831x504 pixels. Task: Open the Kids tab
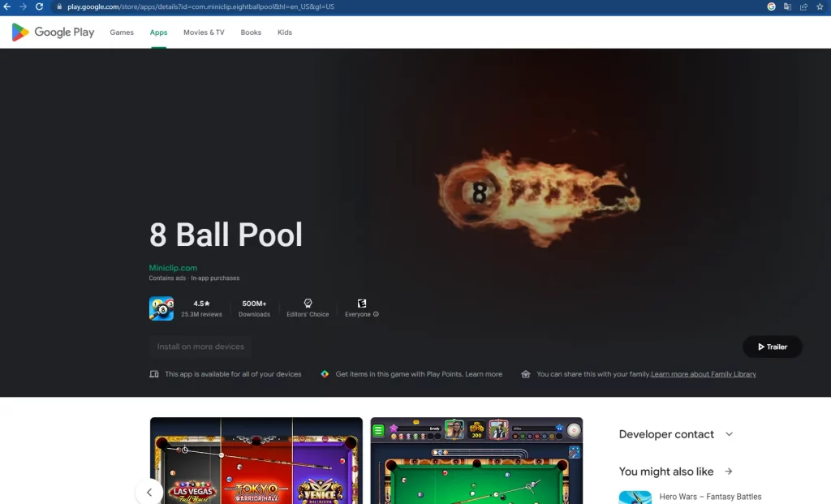[285, 32]
